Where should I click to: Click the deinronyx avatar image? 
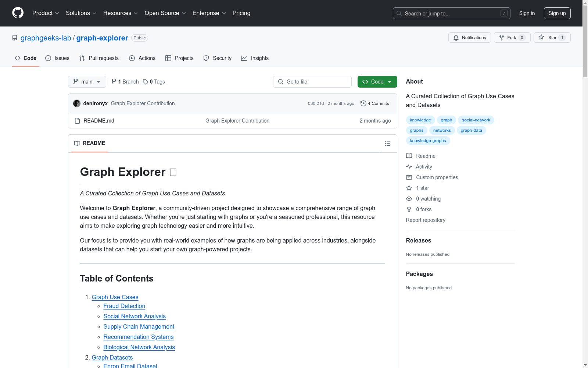[77, 103]
